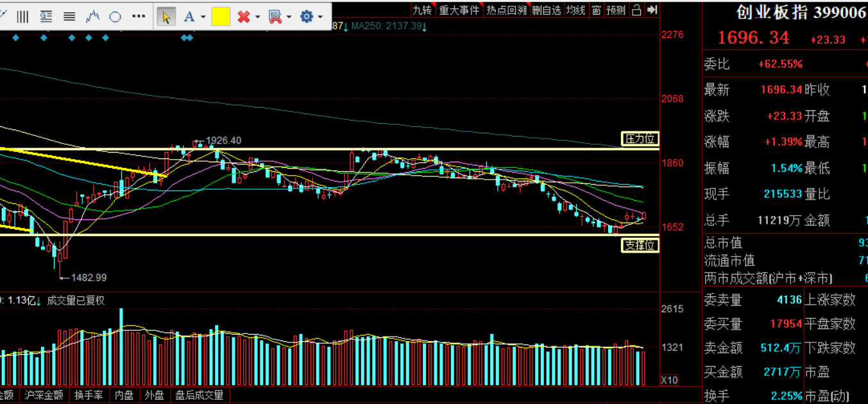Toggle the chart lock icon
Viewport: 868px width, 404px height.
pyautogui.click(x=636, y=10)
